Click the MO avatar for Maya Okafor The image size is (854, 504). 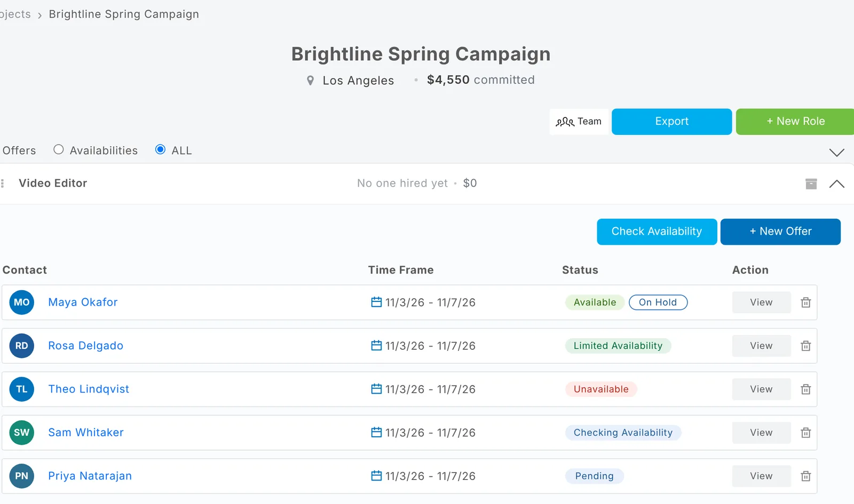[22, 302]
